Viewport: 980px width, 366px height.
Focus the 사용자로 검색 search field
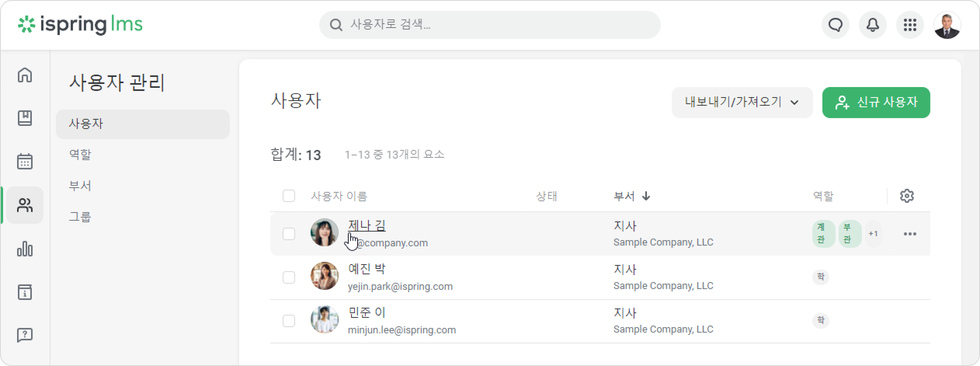pyautogui.click(x=490, y=25)
